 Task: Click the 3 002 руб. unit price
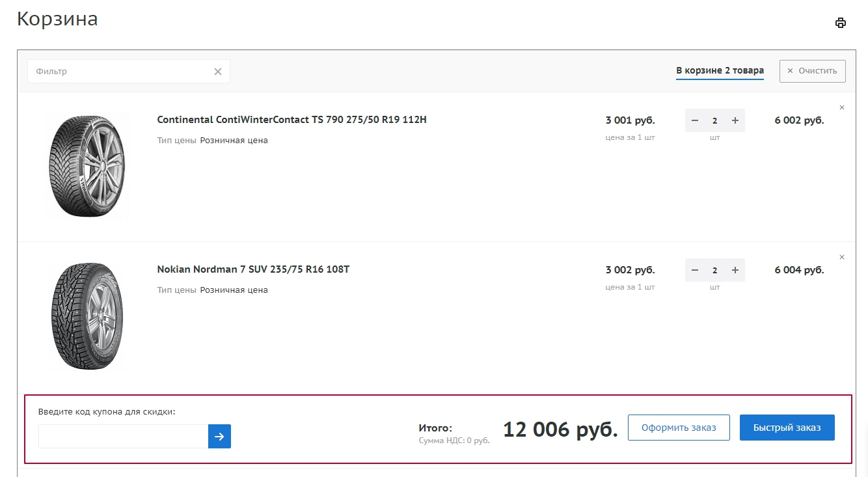[630, 270]
